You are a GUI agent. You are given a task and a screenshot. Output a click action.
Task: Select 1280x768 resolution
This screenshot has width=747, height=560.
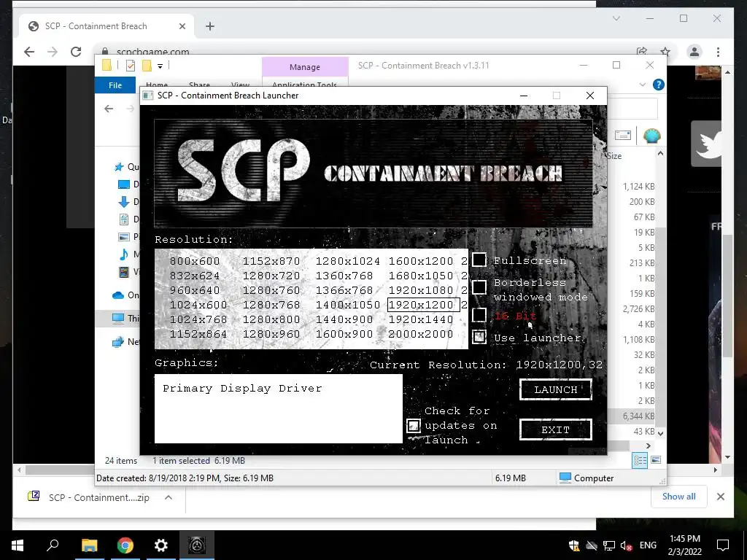point(271,305)
